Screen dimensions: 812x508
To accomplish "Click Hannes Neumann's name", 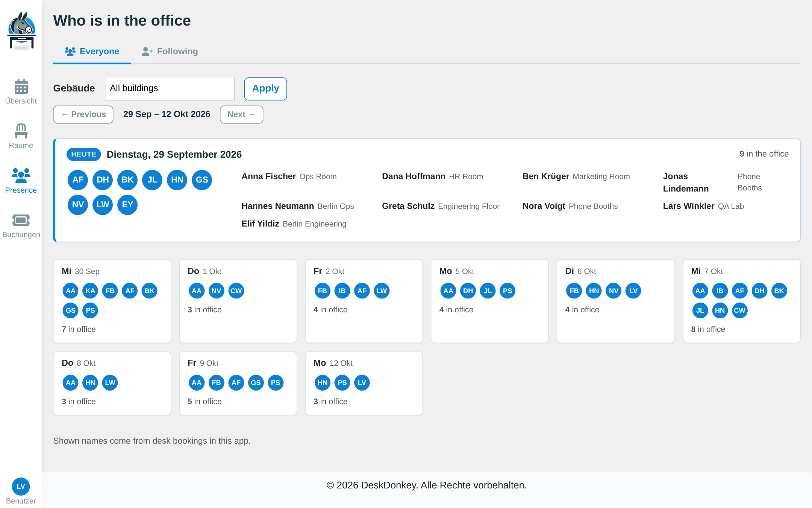I will click(x=277, y=206).
